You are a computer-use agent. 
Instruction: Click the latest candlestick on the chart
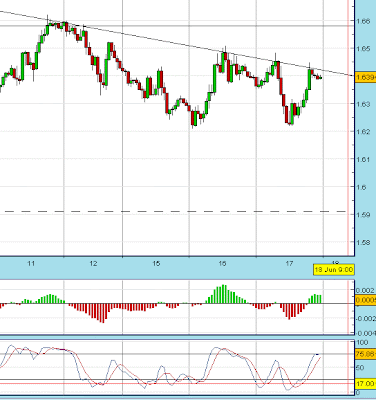(x=320, y=78)
